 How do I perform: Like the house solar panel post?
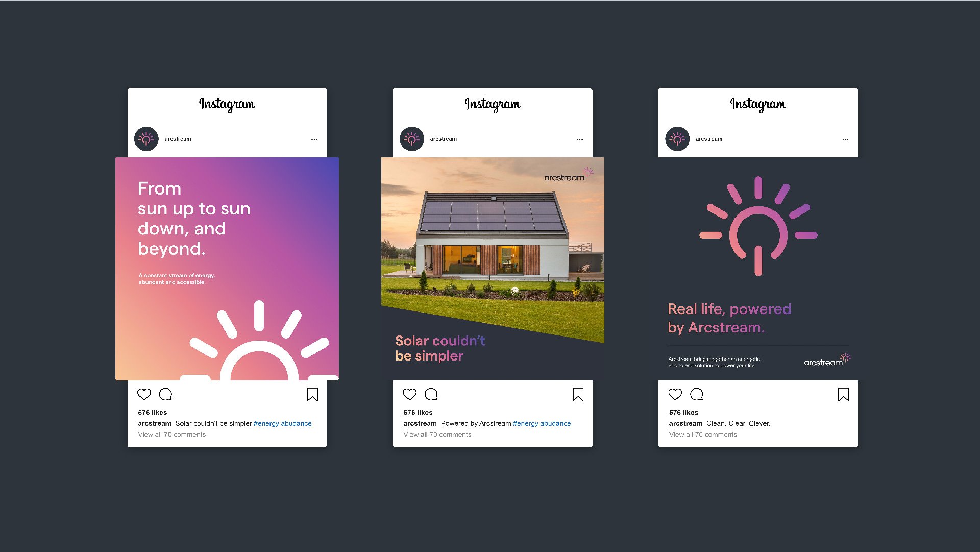pyautogui.click(x=410, y=394)
